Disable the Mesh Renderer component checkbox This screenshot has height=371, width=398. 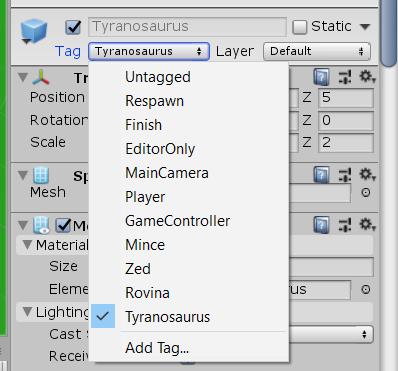tap(63, 226)
